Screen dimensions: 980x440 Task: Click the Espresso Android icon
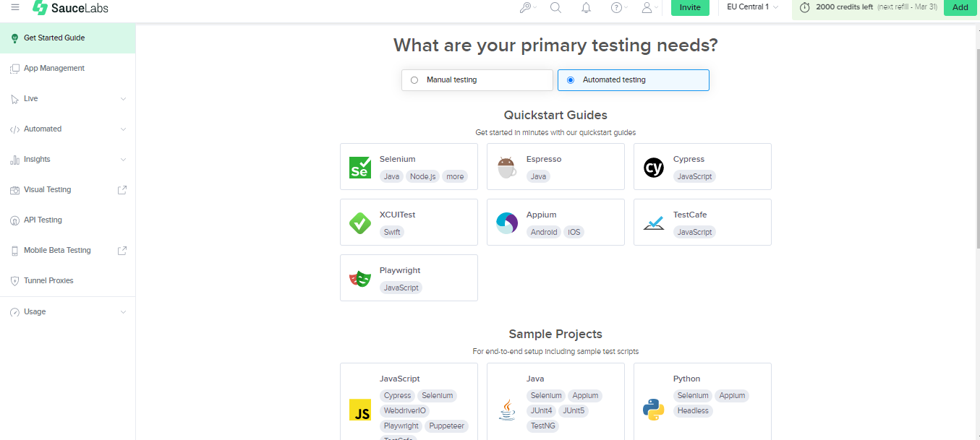pyautogui.click(x=506, y=167)
